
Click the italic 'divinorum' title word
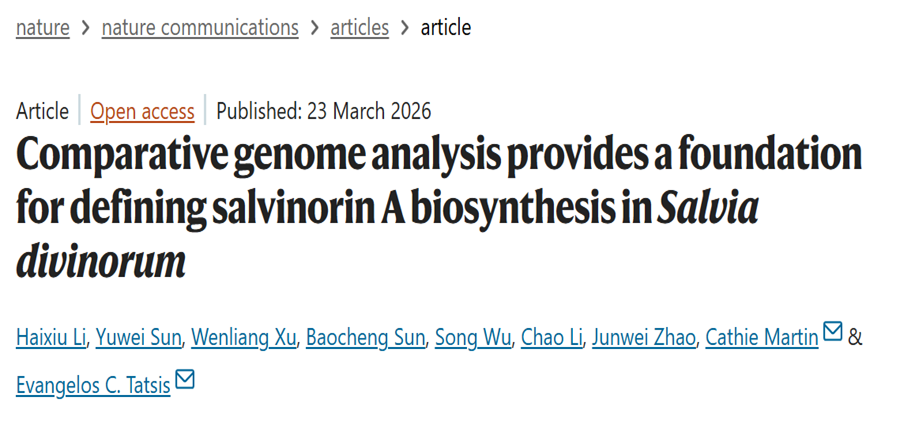coord(101,262)
